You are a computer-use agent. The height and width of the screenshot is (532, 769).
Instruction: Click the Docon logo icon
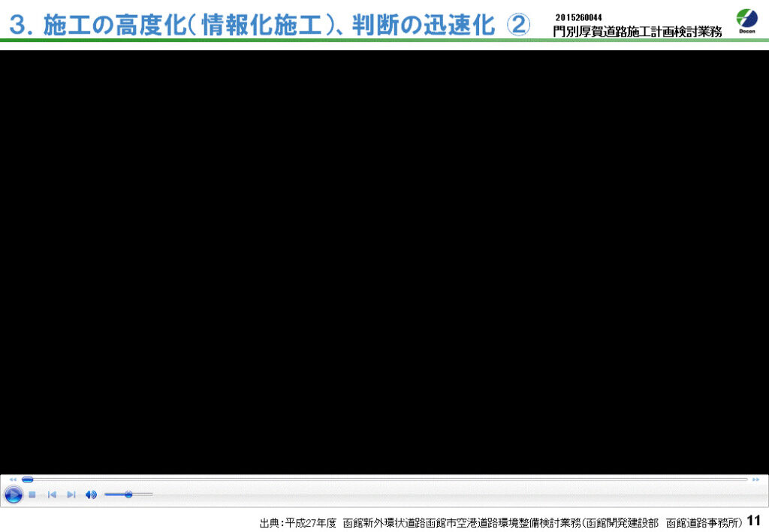pos(746,21)
